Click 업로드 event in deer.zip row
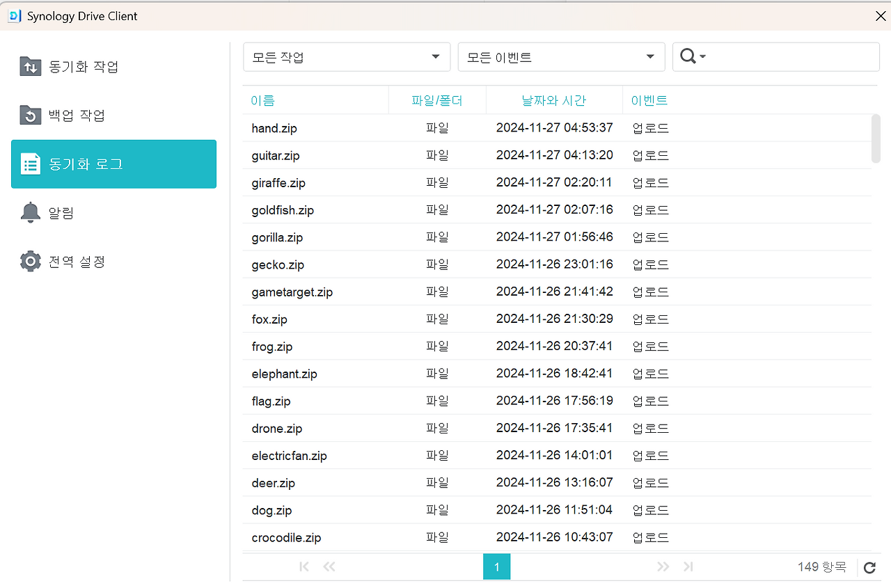The image size is (891, 588). (651, 482)
